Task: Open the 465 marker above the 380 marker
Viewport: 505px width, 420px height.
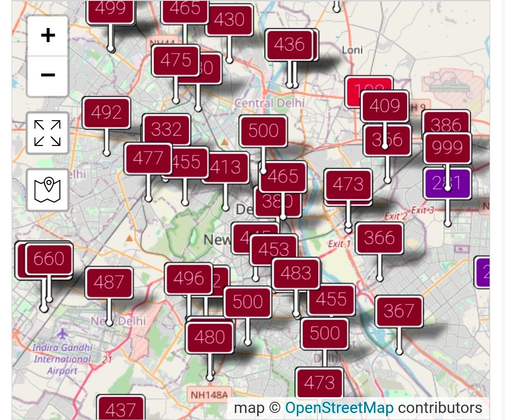Action: coord(283,176)
